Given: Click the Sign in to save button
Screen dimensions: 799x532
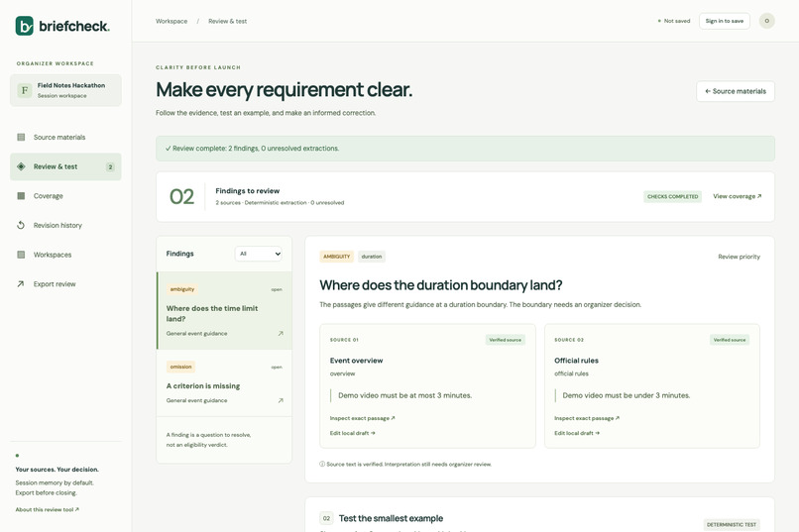Looking at the screenshot, I should pos(724,21).
